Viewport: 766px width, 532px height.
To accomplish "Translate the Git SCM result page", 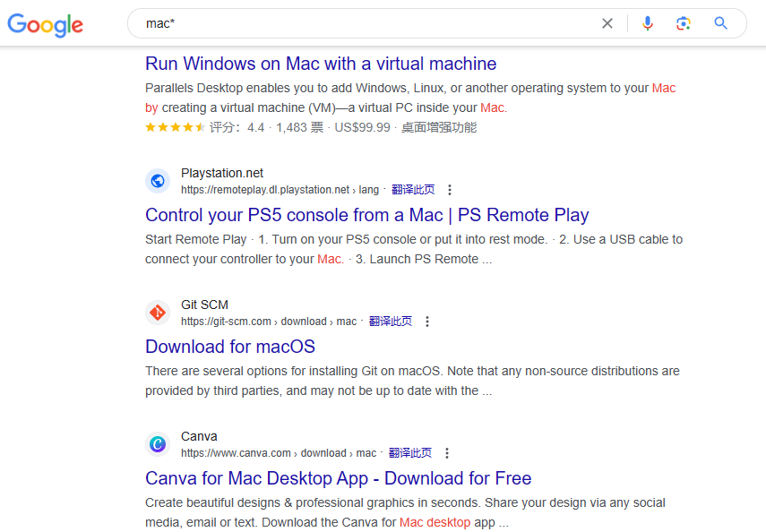I will coord(391,322).
